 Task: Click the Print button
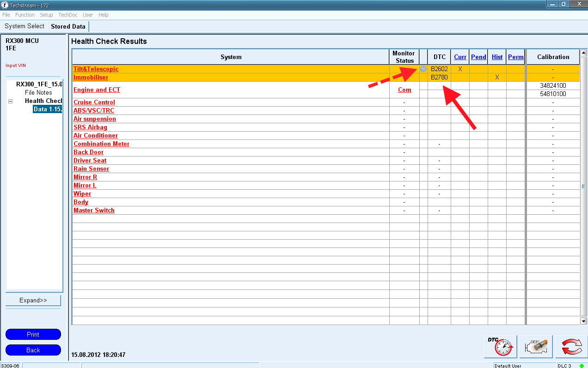tap(33, 334)
